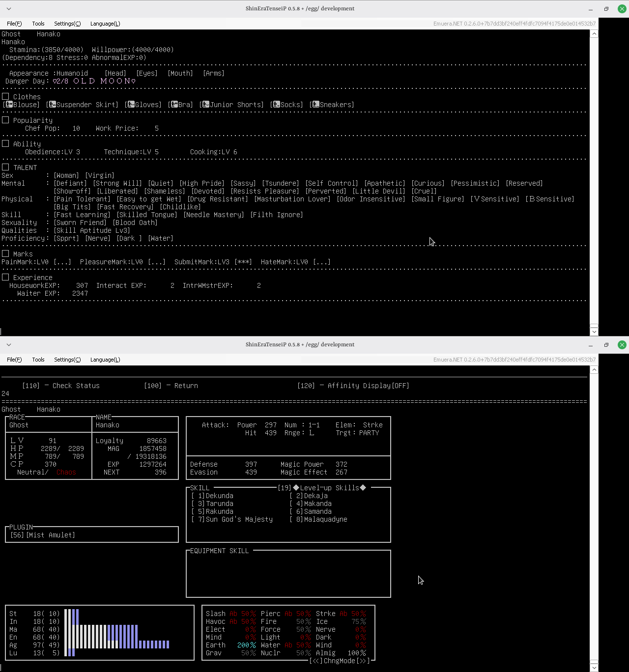Image resolution: width=629 pixels, height=672 pixels.
Task: Click the Technique:LV 5 ability
Action: 131,152
